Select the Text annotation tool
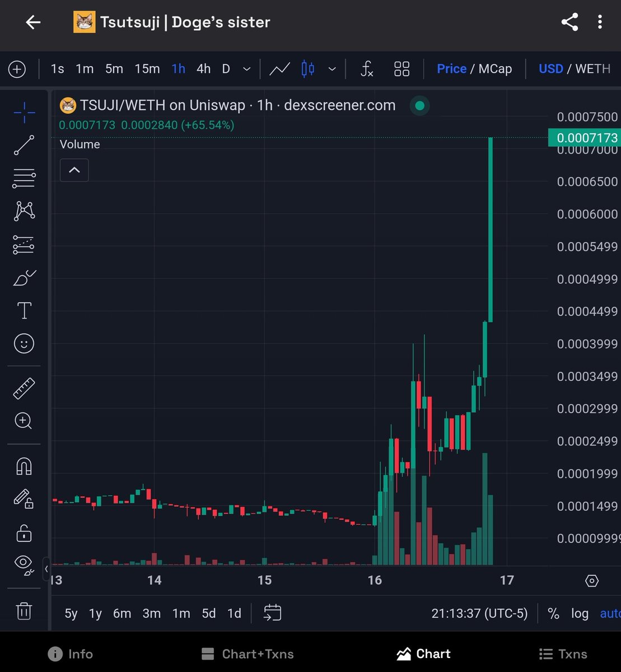This screenshot has width=621, height=672. pos(24,311)
